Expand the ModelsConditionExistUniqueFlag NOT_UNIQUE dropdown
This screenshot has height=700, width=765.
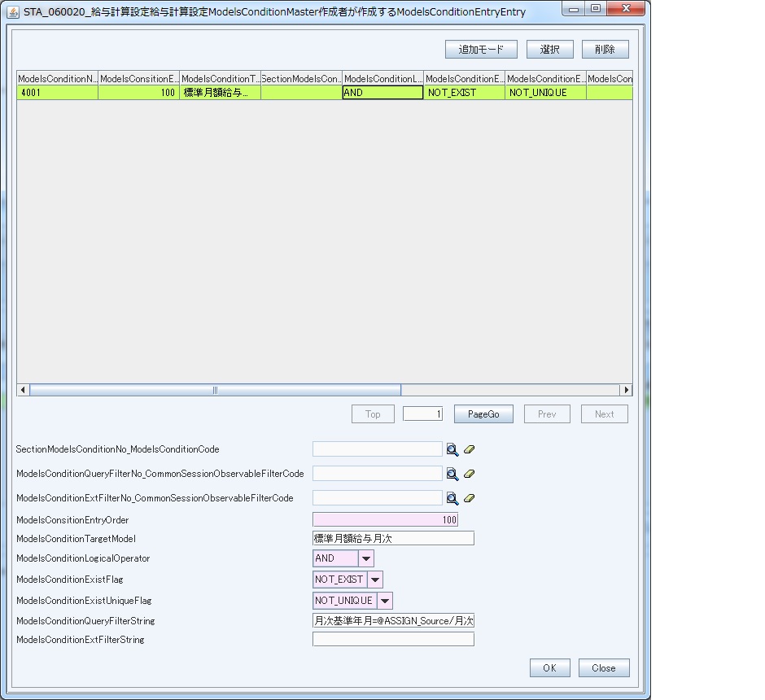[384, 601]
